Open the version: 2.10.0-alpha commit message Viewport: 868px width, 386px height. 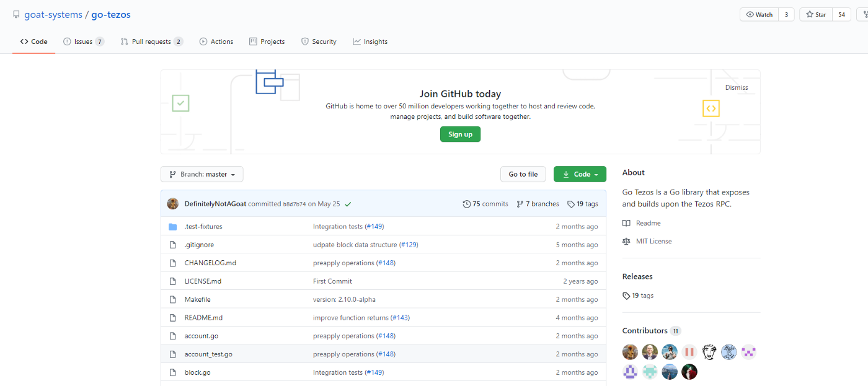pos(344,299)
